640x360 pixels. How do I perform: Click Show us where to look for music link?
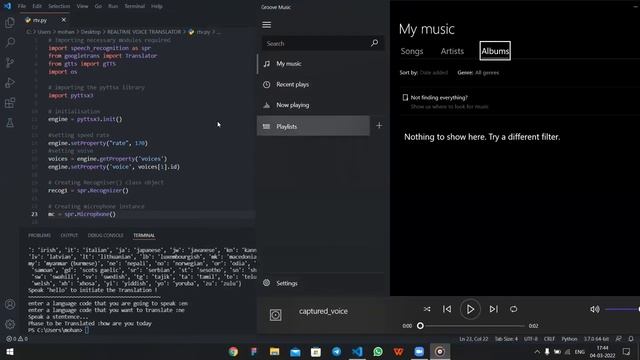(449, 107)
